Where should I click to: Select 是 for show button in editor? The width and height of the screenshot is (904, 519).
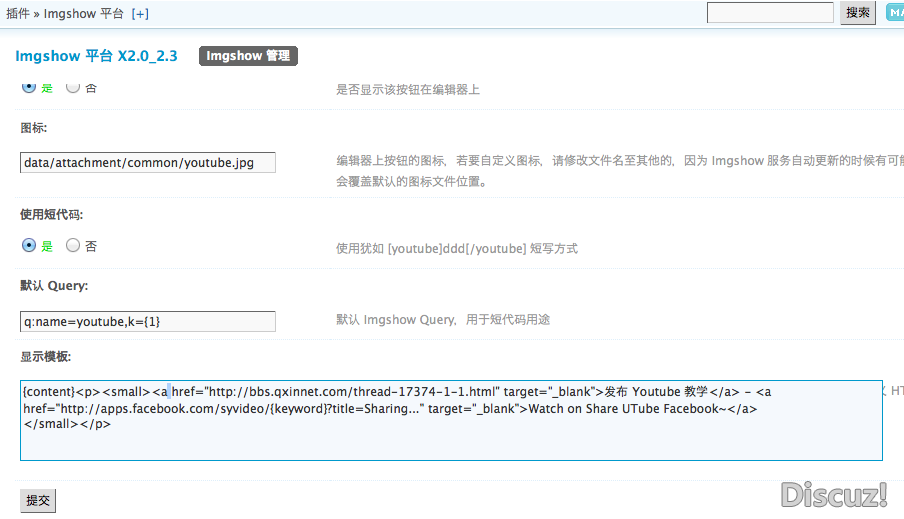tap(29, 86)
